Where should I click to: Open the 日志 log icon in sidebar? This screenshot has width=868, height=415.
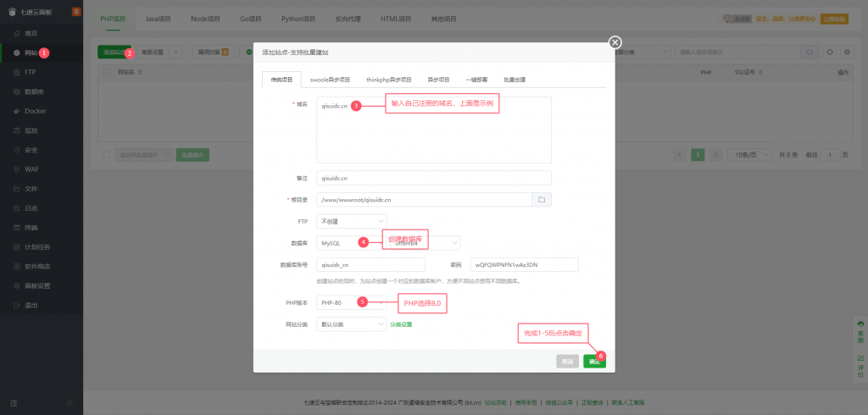click(x=17, y=208)
